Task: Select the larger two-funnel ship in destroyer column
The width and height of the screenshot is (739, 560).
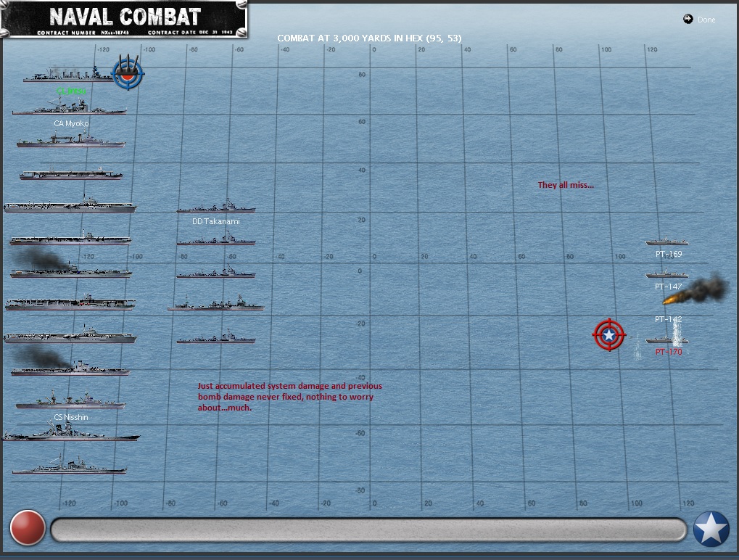Action: [x=216, y=303]
